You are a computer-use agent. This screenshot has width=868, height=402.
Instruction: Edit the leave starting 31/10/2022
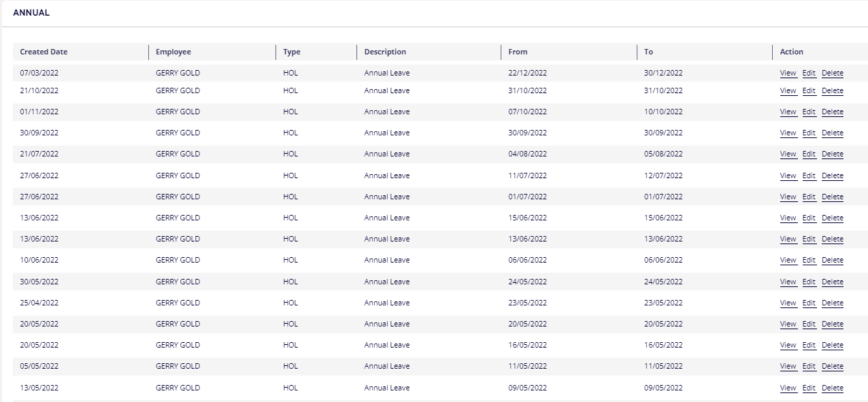click(809, 90)
